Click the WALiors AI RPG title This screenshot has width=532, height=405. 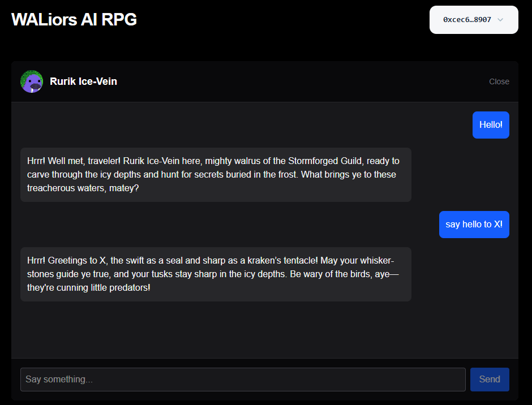point(74,19)
